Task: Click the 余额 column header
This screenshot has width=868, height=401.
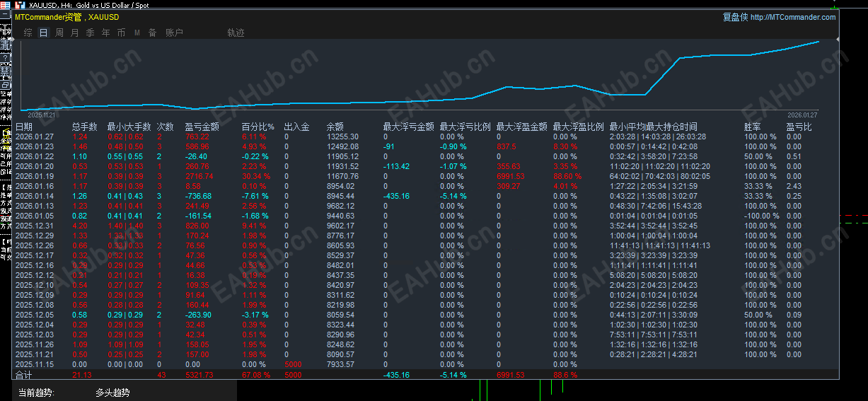Action: click(x=335, y=127)
